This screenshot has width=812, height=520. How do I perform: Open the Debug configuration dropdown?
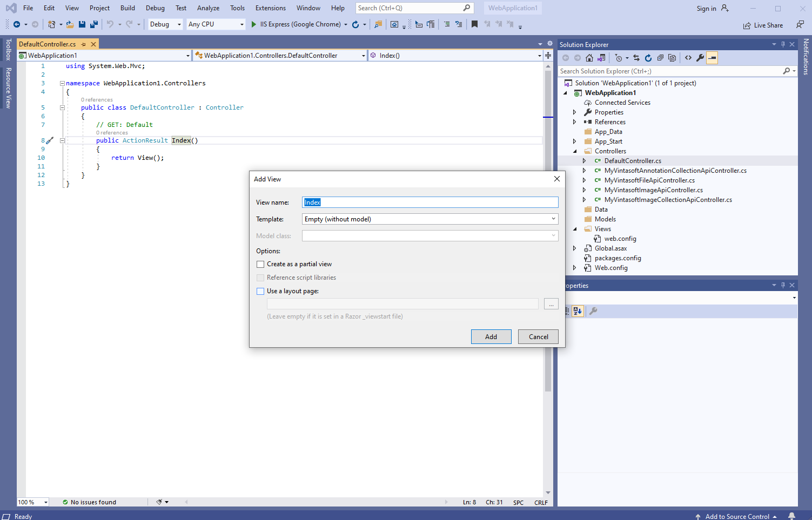tap(179, 24)
